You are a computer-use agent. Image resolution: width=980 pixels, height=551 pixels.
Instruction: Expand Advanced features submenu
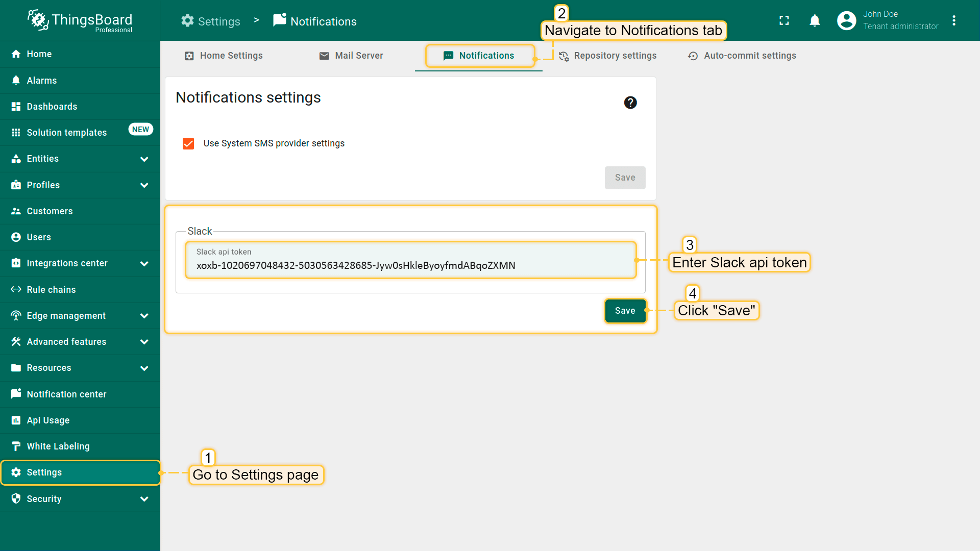(144, 342)
